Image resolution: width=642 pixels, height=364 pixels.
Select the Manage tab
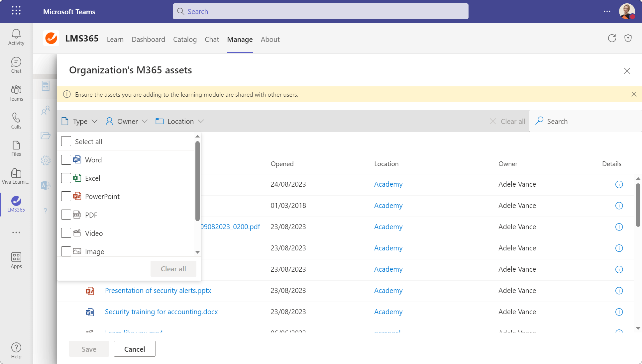tap(240, 40)
